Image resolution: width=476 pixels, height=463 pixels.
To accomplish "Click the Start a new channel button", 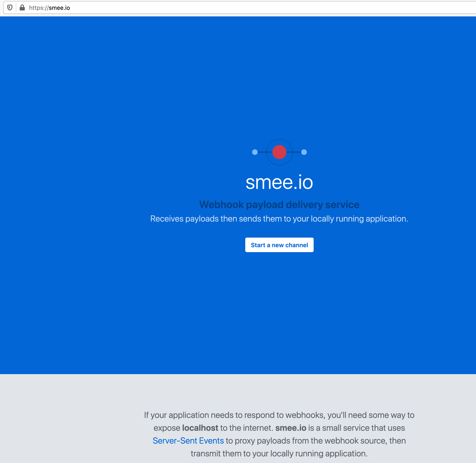I will 279,245.
